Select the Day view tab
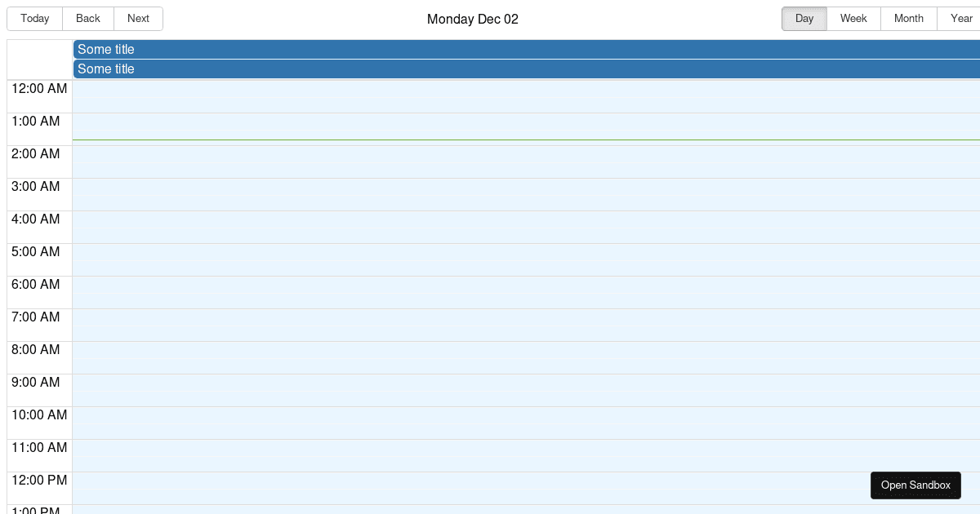The width and height of the screenshot is (980, 514). [804, 18]
